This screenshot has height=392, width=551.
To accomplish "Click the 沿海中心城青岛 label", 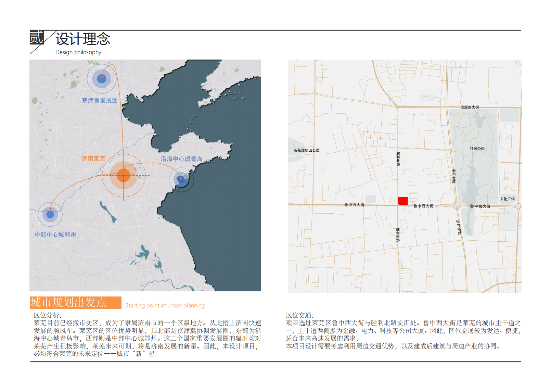I will [x=181, y=159].
